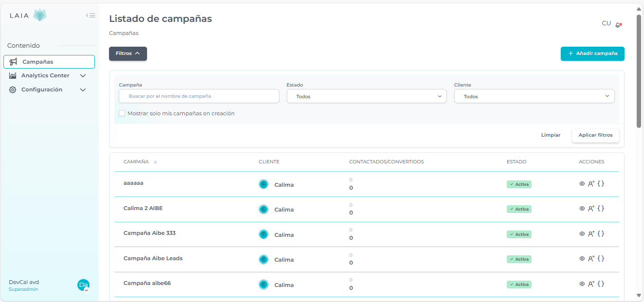Click the Aplicar filtros button

click(595, 135)
